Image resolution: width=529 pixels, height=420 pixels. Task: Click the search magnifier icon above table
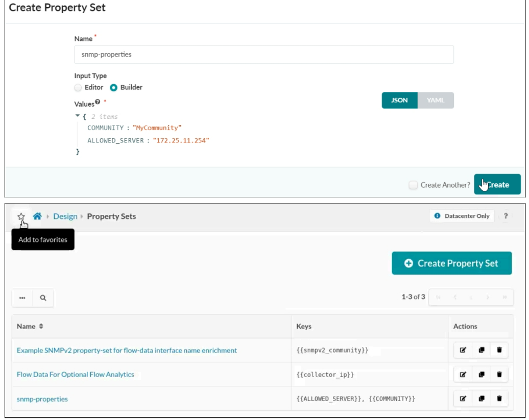point(43,299)
